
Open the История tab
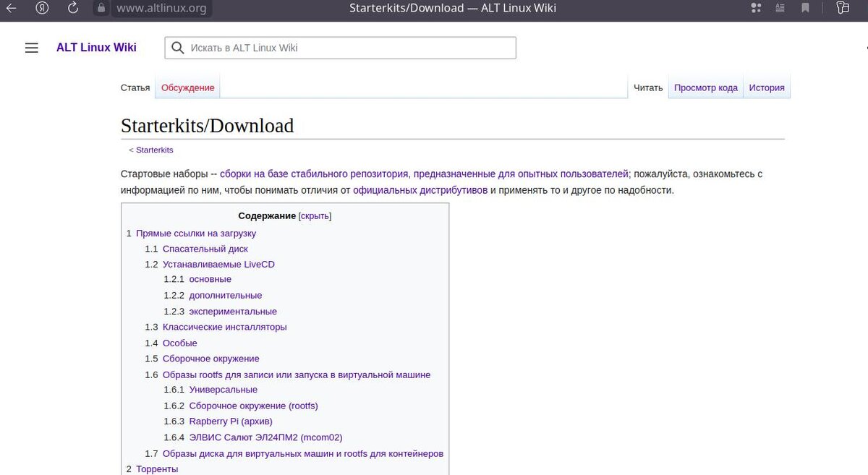pos(767,87)
